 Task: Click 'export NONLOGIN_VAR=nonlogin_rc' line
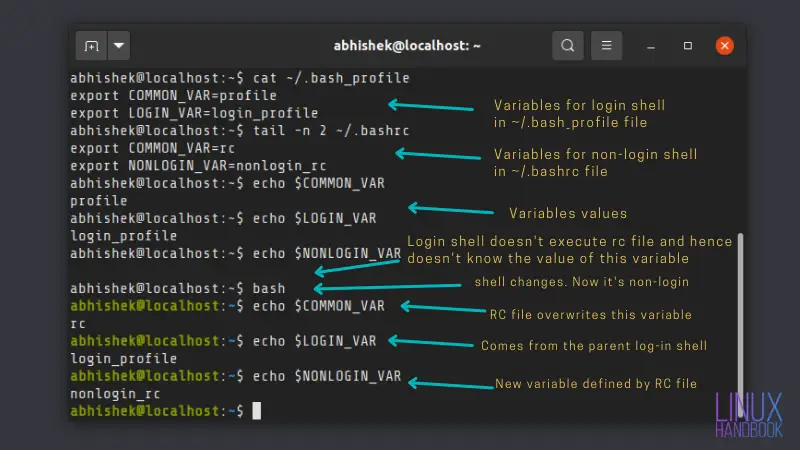[198, 166]
